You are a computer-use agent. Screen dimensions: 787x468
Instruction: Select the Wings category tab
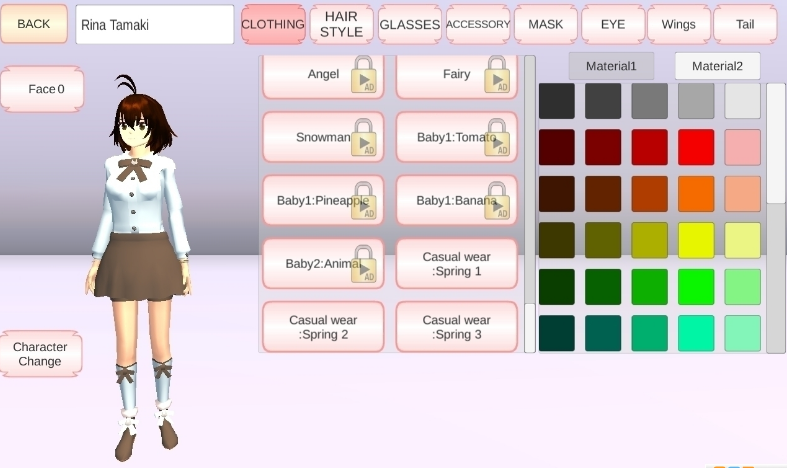coord(678,25)
